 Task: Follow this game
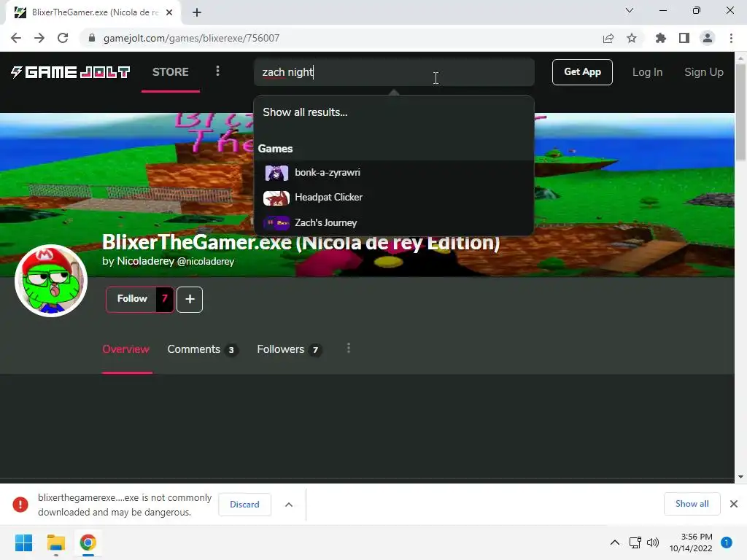[131, 300]
